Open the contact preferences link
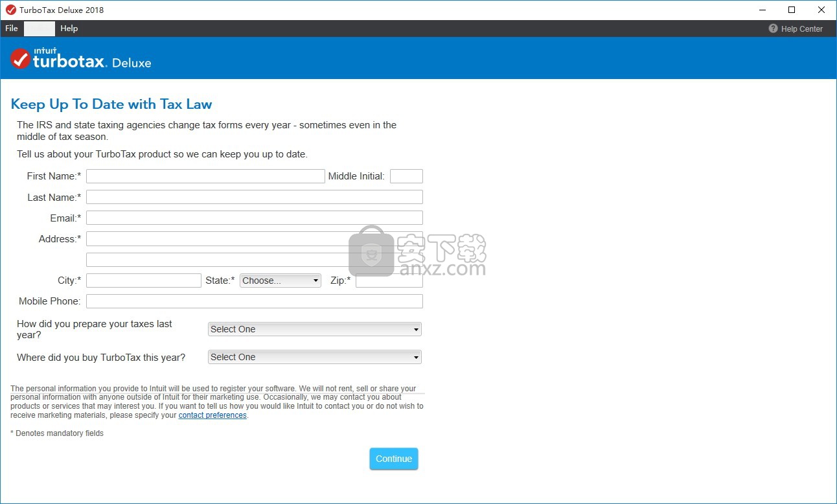 click(212, 415)
